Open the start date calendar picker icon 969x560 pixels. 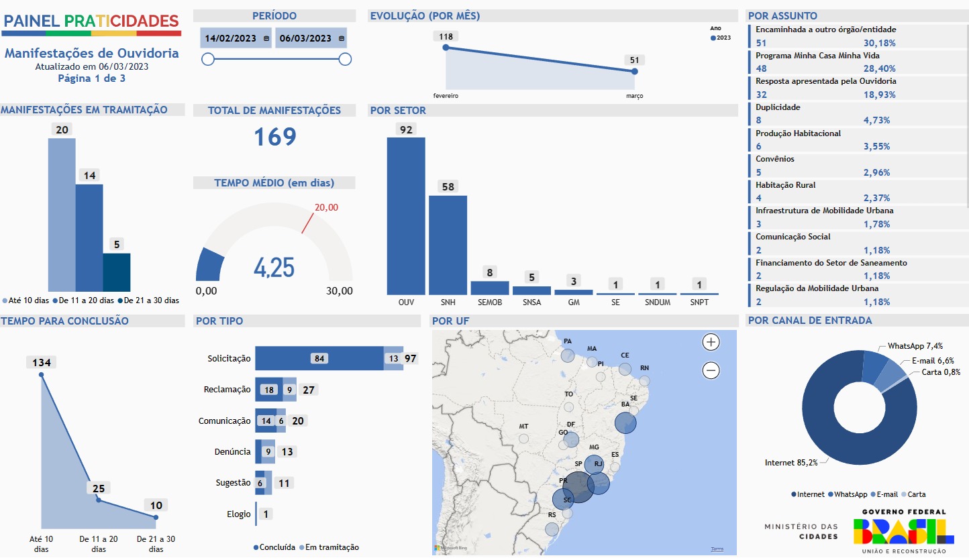(x=266, y=39)
